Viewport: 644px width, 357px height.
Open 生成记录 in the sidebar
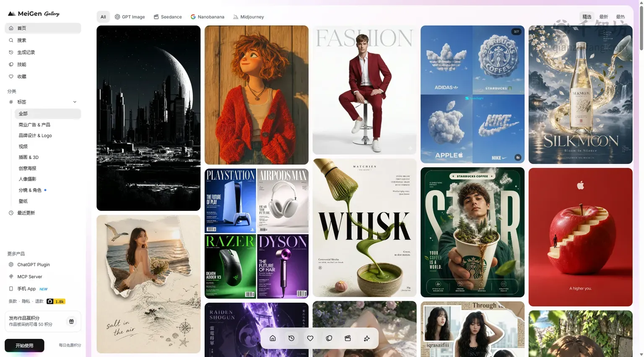coord(43,52)
